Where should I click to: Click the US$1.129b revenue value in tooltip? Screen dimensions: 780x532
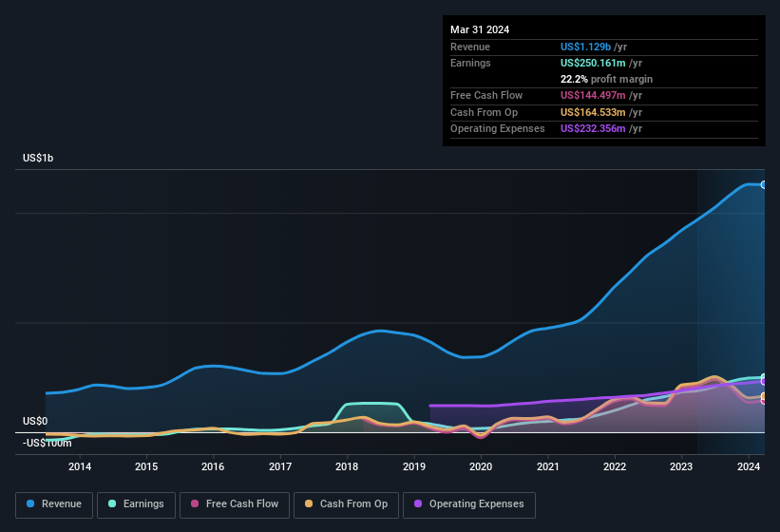point(585,47)
